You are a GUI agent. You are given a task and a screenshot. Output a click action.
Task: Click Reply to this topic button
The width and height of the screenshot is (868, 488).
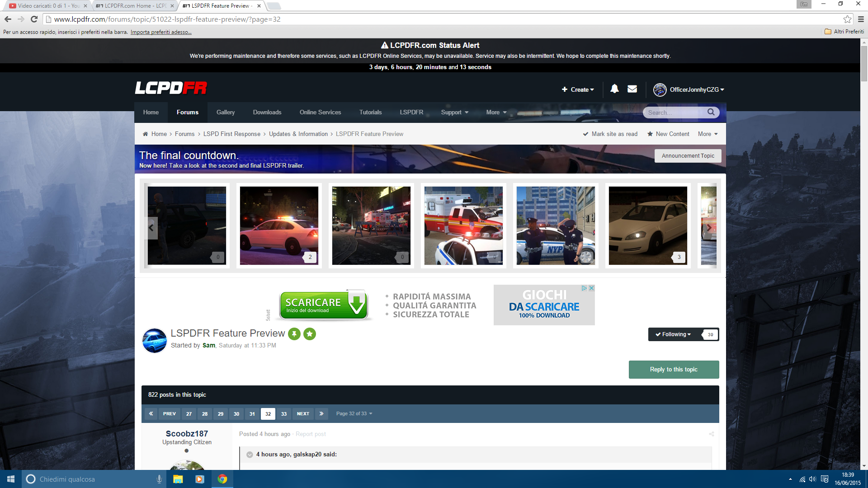click(674, 369)
